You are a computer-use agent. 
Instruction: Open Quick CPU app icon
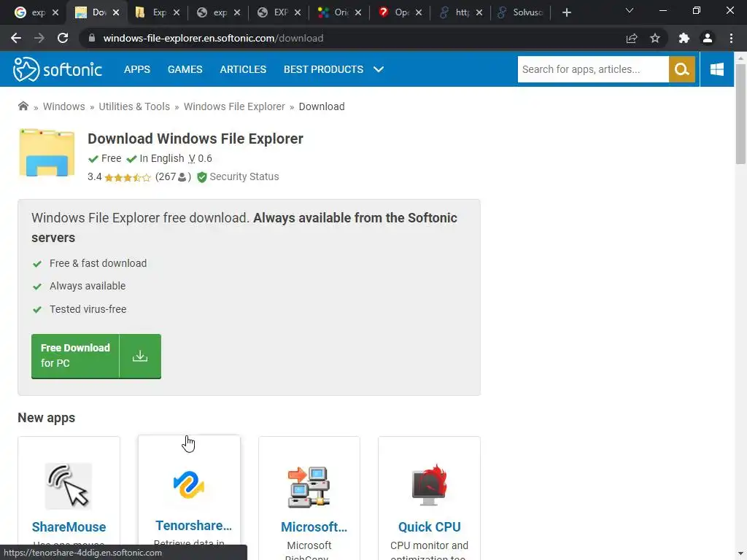(x=429, y=485)
